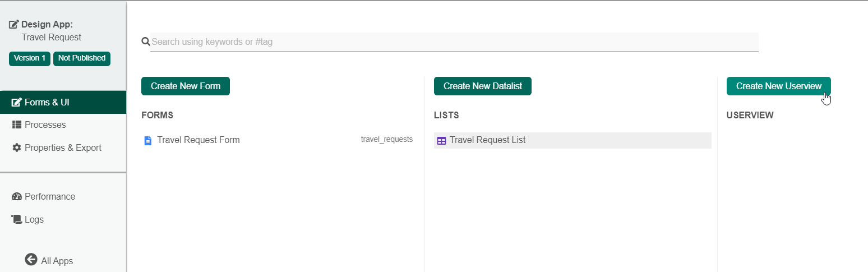Image resolution: width=868 pixels, height=272 pixels.
Task: Open the Performance section
Action: click(49, 197)
